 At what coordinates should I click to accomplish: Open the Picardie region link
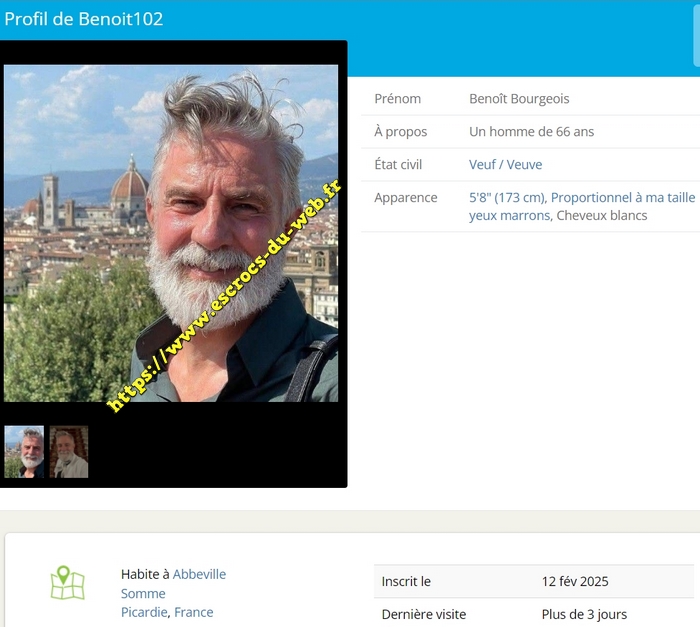145,612
